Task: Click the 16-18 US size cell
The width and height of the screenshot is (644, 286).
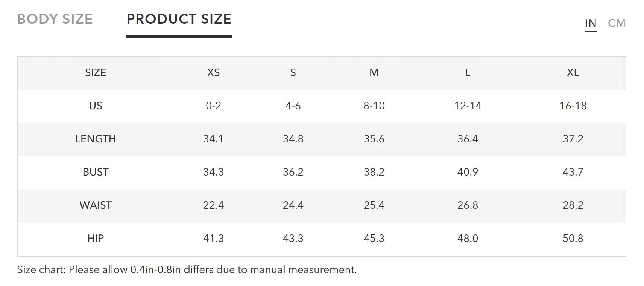Action: [x=573, y=106]
